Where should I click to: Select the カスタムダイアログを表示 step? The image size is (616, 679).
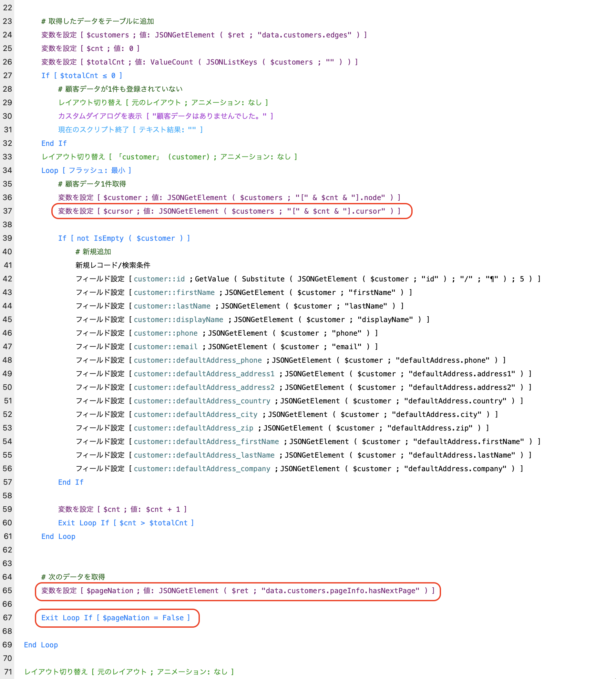point(166,116)
